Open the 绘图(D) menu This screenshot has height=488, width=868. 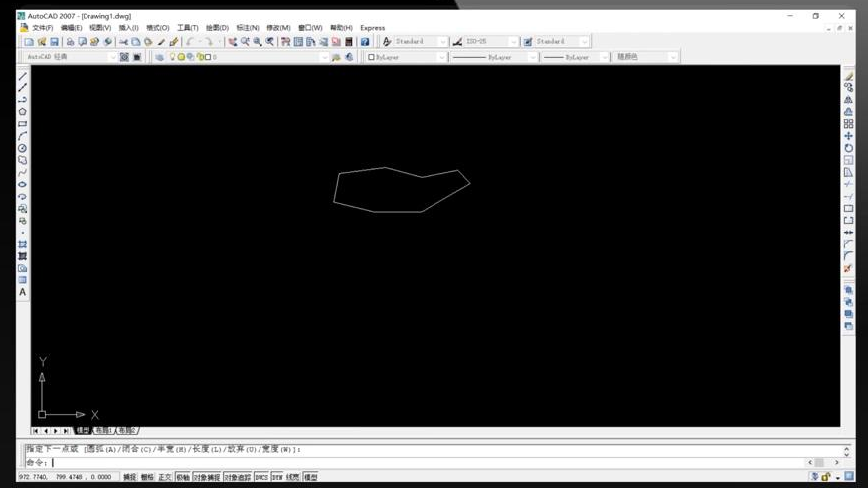(217, 28)
